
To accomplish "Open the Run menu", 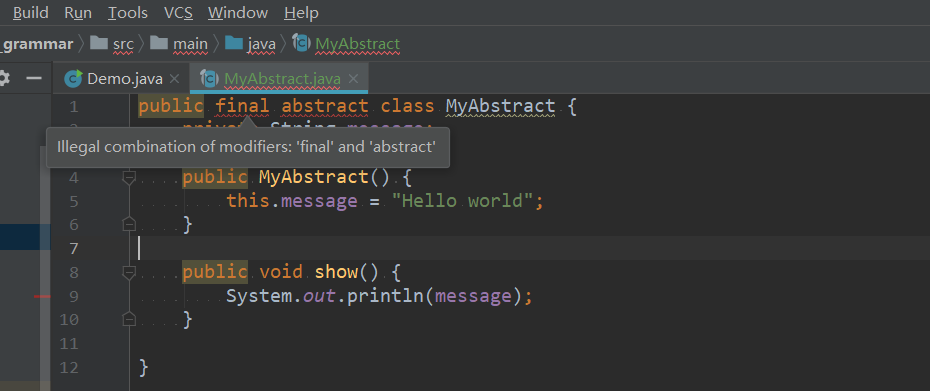I will [78, 12].
